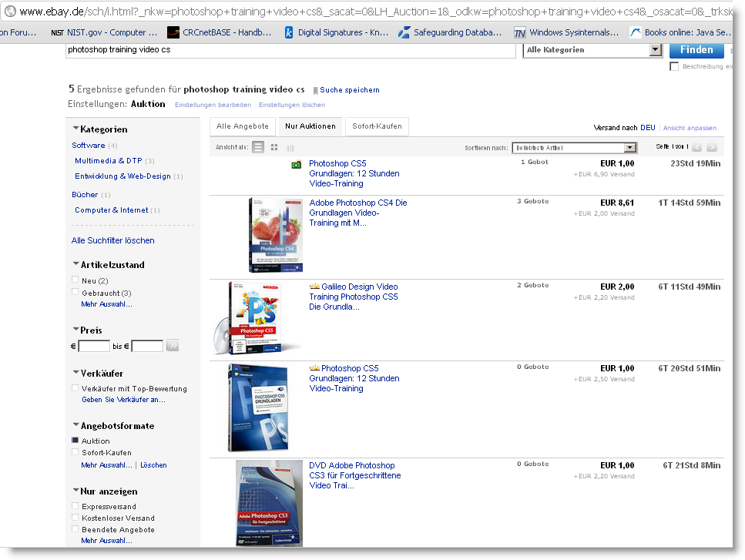Open Photoshop CS4 strawberry cover thumbnail
Screen dimensions: 745x560
pyautogui.click(x=276, y=235)
